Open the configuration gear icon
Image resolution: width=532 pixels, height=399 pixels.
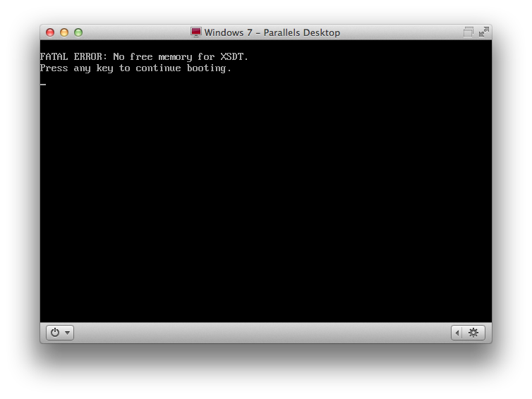point(473,333)
